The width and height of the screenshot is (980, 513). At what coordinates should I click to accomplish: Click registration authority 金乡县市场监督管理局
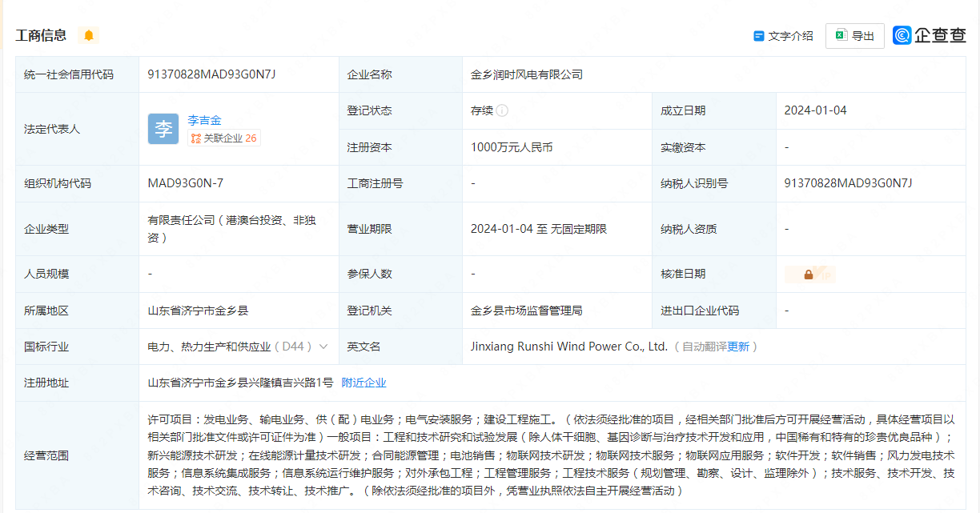pos(527,311)
